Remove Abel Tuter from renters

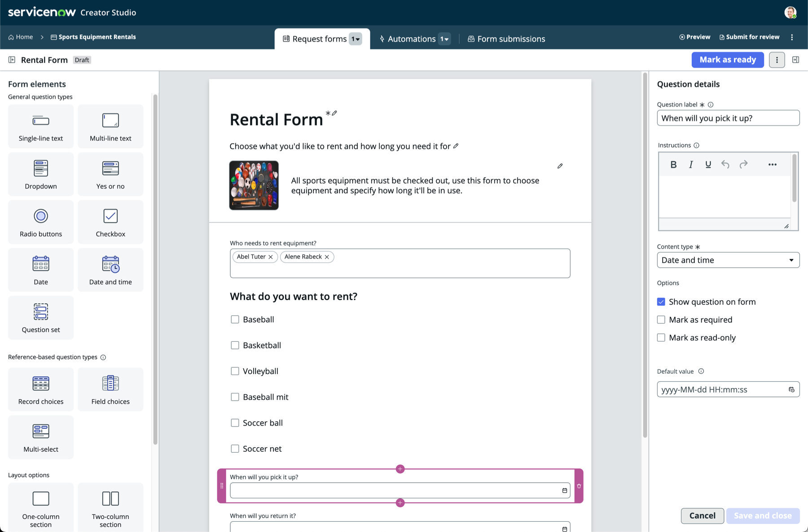click(271, 257)
